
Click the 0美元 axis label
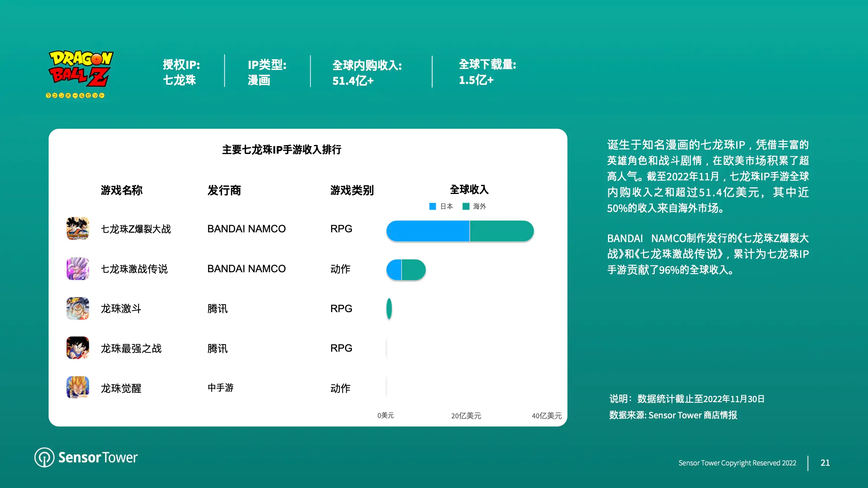click(386, 415)
